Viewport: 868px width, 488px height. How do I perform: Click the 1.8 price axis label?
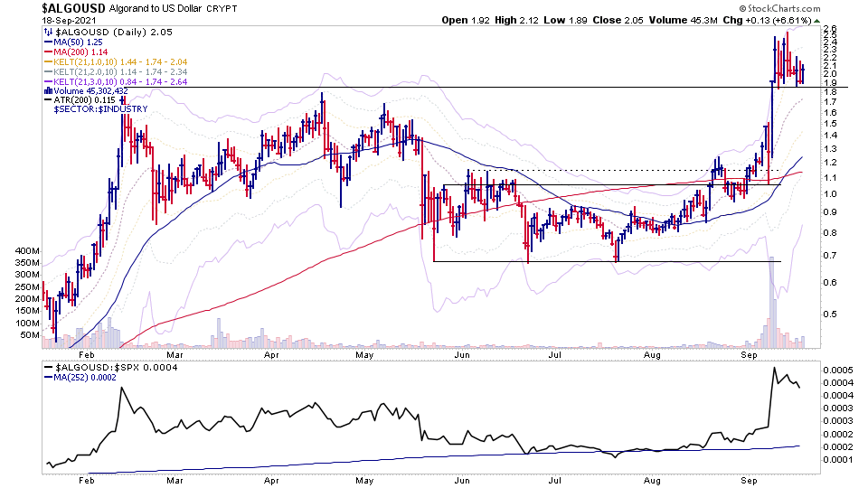tap(830, 93)
